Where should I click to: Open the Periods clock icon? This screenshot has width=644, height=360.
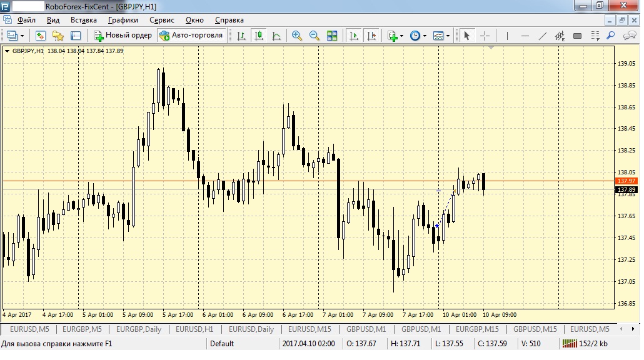[x=415, y=36]
